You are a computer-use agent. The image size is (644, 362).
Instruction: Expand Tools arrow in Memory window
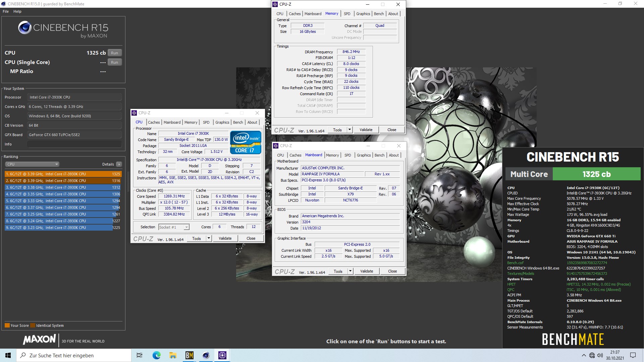[x=350, y=130]
